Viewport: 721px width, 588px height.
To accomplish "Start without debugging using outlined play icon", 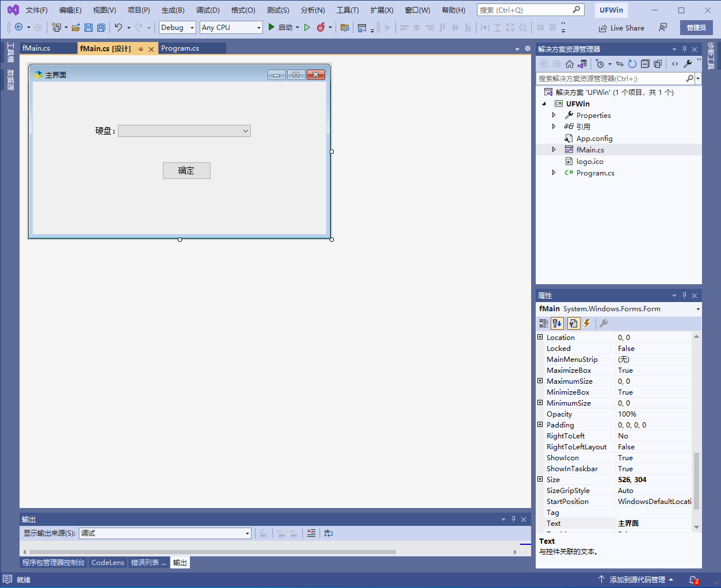I will [x=307, y=27].
